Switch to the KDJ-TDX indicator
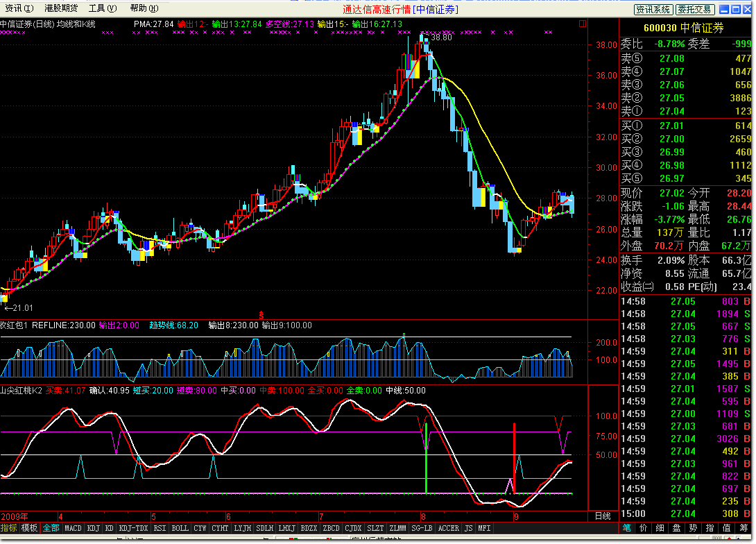The width and height of the screenshot is (756, 544). point(133,528)
